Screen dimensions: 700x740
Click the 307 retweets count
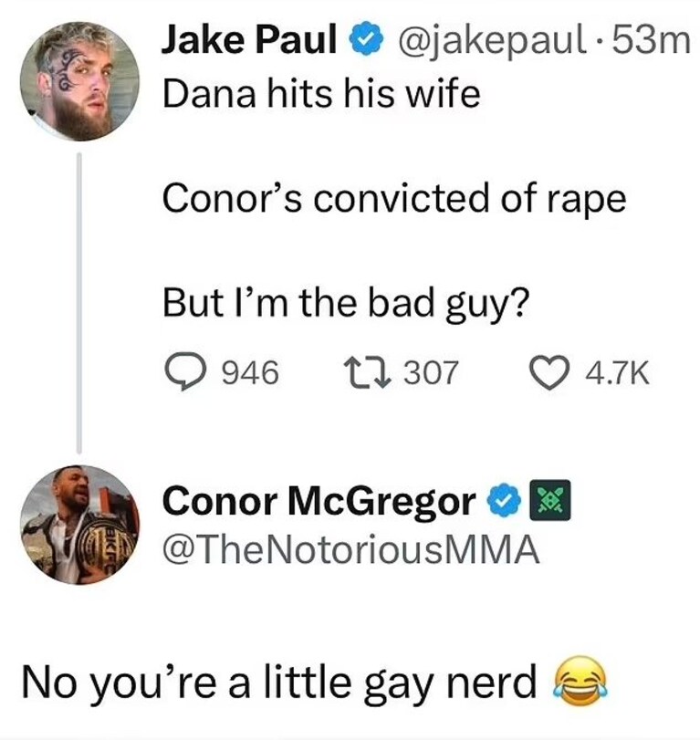click(x=431, y=373)
